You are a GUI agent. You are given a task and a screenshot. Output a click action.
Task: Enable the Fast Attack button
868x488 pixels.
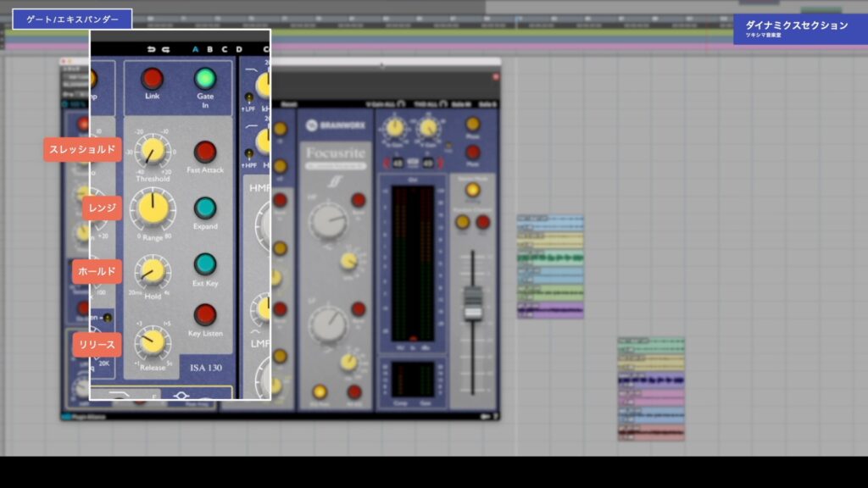205,152
